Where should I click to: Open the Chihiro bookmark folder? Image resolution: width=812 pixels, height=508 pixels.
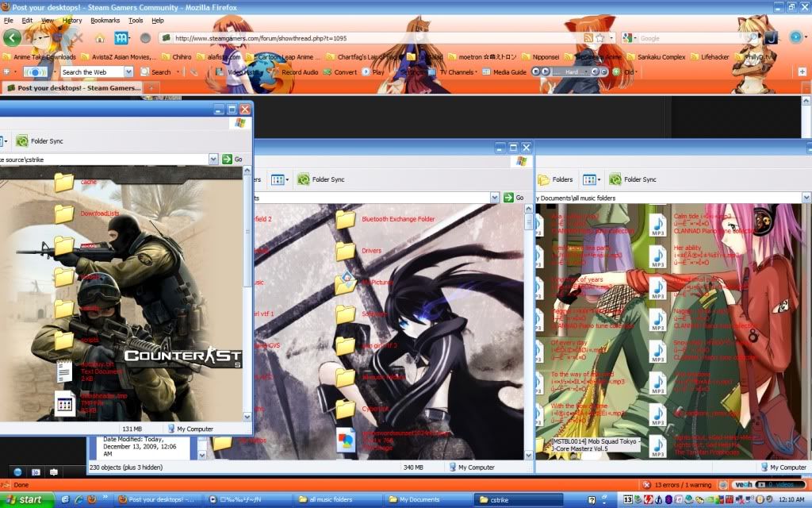[177, 57]
